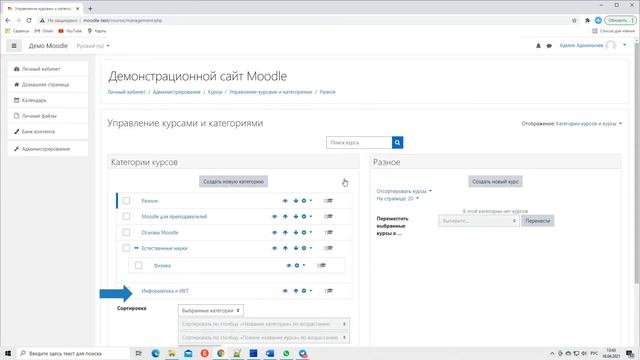Open the Отображение view mode dropdown

coord(589,124)
